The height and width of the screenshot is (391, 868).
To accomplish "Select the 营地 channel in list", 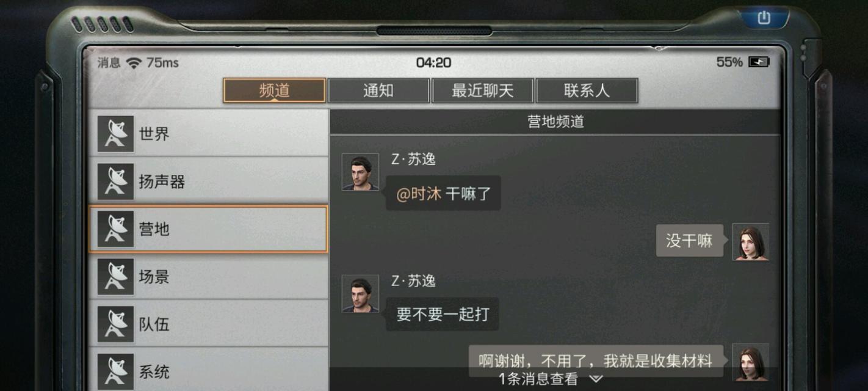I will click(208, 229).
